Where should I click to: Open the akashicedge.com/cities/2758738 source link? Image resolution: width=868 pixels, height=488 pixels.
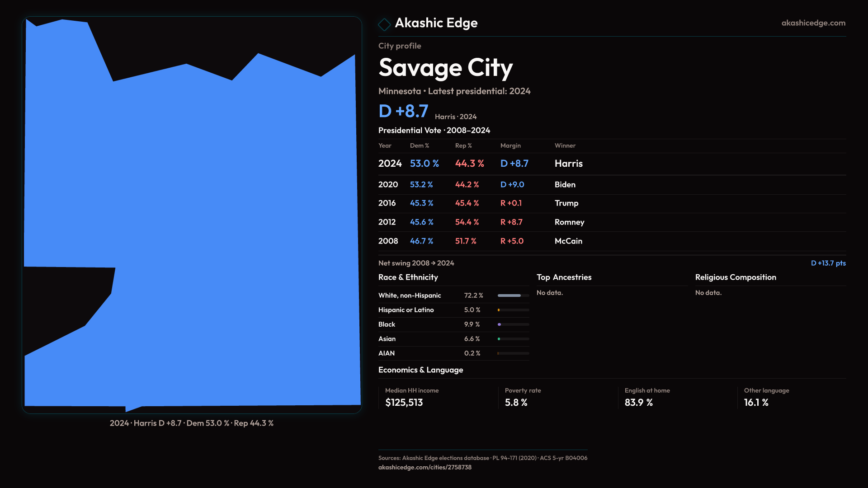pos(425,467)
